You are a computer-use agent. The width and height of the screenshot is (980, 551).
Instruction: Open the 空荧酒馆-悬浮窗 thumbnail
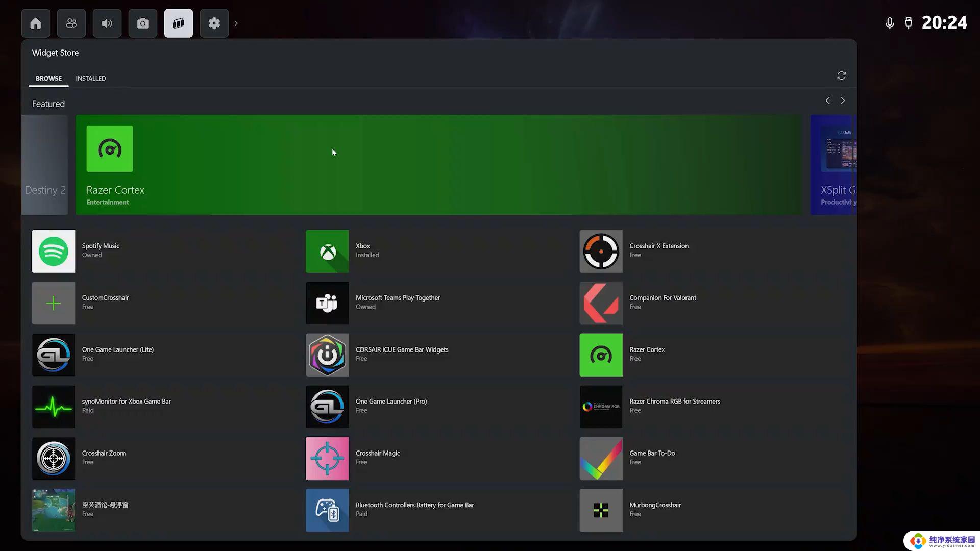[54, 510]
